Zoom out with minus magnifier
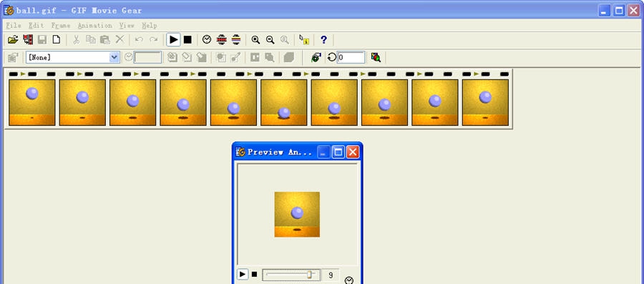Image resolution: width=644 pixels, height=284 pixels. tap(270, 40)
